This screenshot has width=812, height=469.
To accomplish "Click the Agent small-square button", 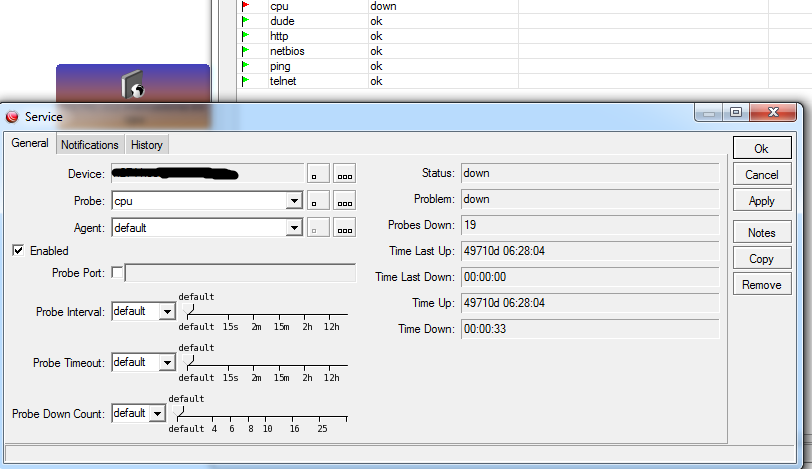I will 318,227.
